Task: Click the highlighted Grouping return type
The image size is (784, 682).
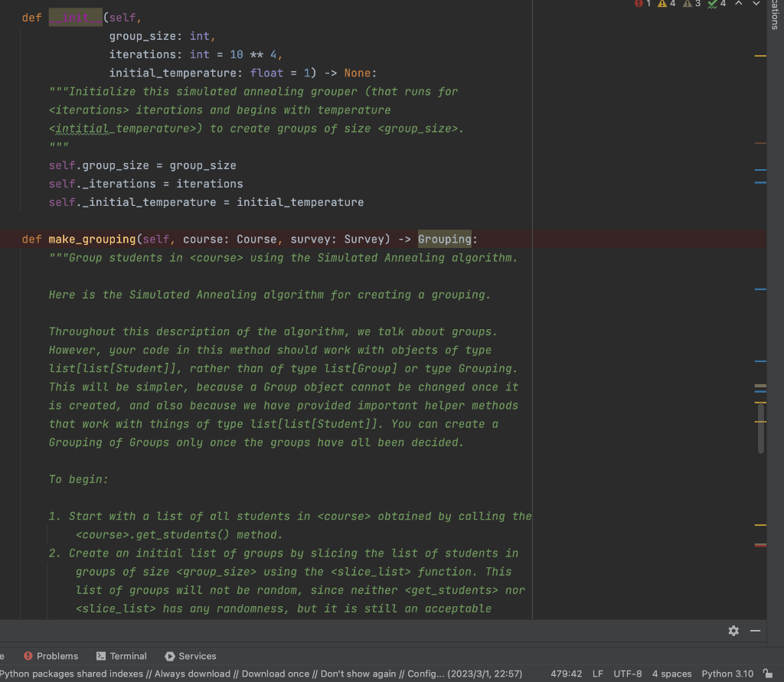Action: [445, 239]
